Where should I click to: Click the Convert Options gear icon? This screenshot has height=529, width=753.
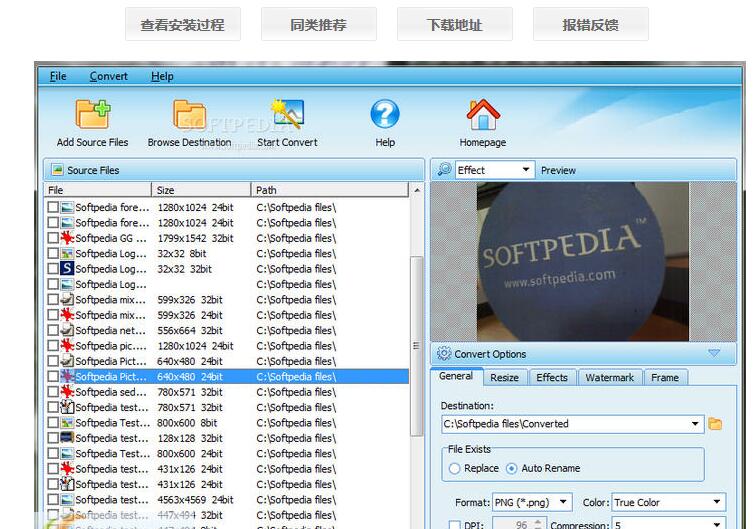point(444,354)
